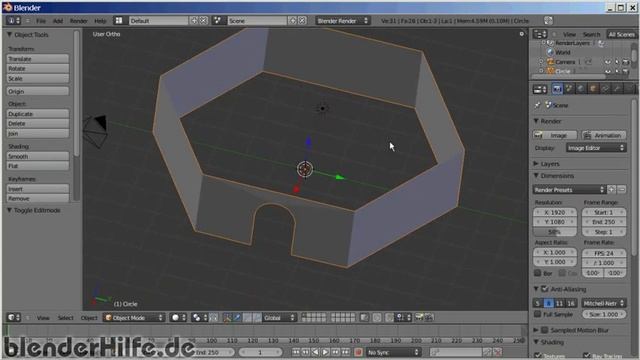Click the Duplicate button
The width and height of the screenshot is (640, 360).
point(38,114)
